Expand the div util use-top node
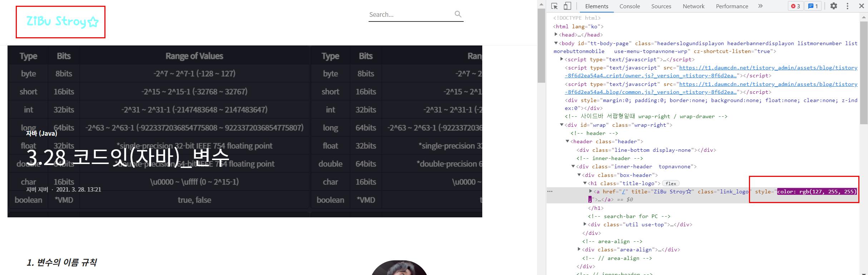868x275 pixels. (x=585, y=224)
